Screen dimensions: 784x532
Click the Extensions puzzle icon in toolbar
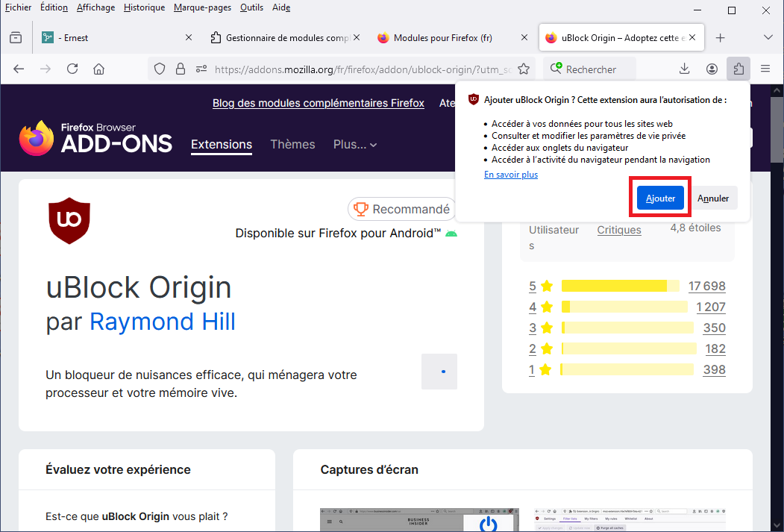click(738, 69)
